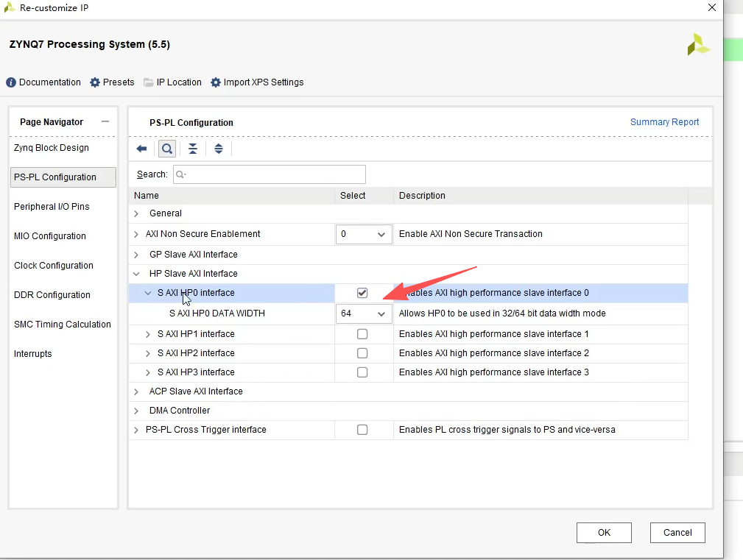Image resolution: width=743 pixels, height=560 pixels.
Task: Expand AXI Non Secure Enablement row
Action: coord(136,234)
